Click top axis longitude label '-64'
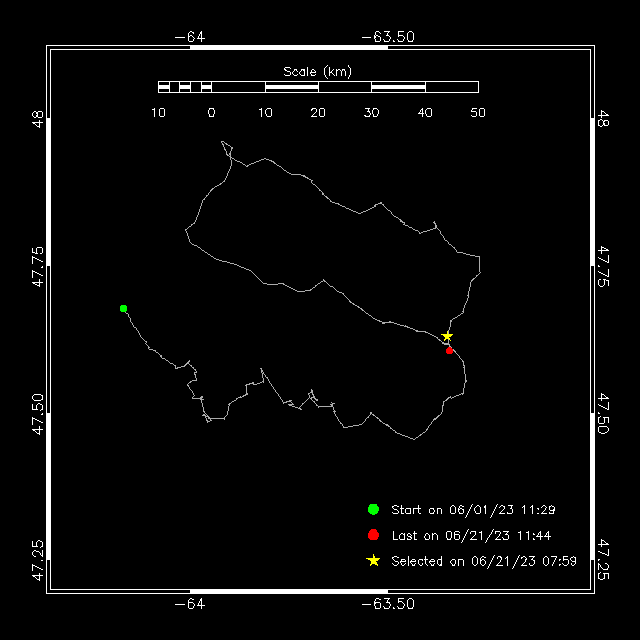This screenshot has height=640, width=640. pyautogui.click(x=190, y=37)
